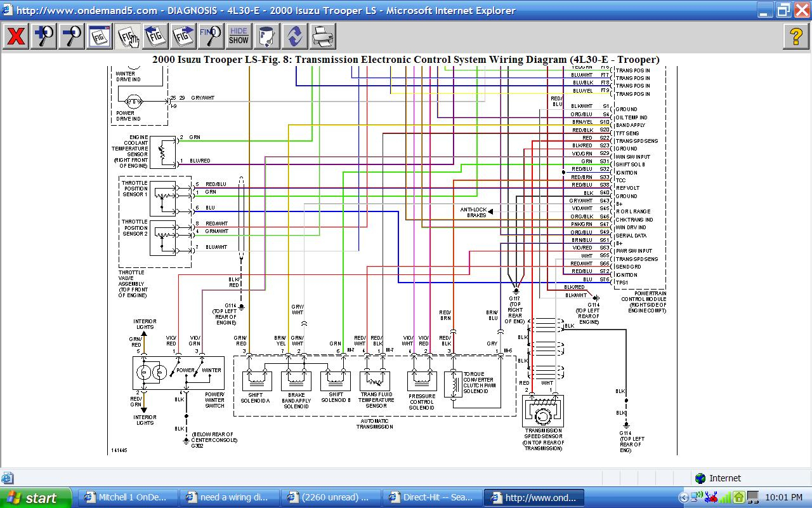Print the wiring diagram
812x508 pixels.
point(322,36)
